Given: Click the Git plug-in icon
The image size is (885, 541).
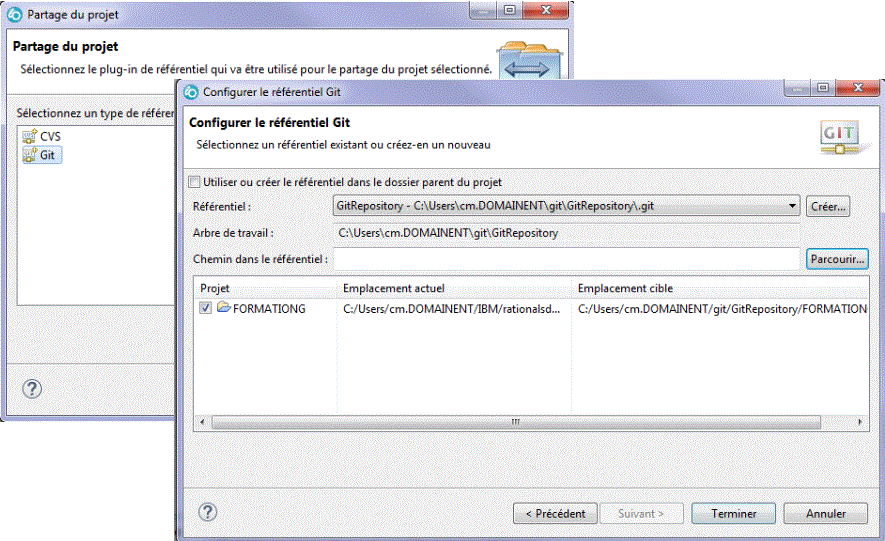Looking at the screenshot, I should coord(29,155).
